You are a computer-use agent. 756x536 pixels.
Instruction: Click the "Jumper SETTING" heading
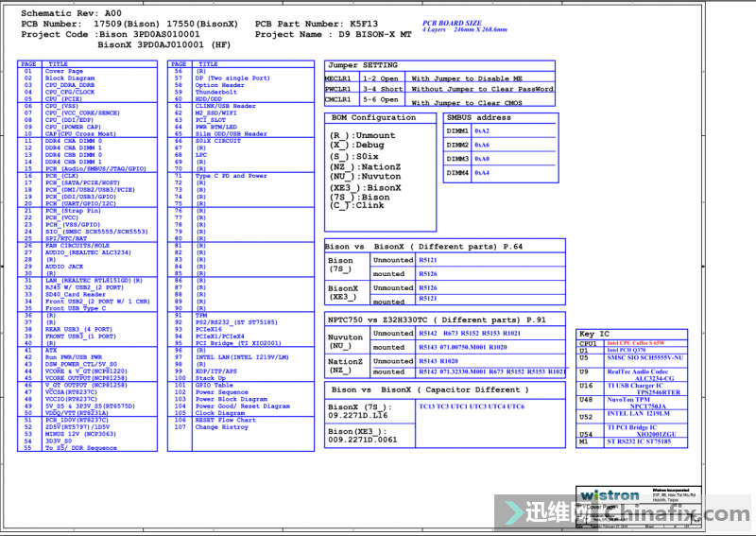363,65
